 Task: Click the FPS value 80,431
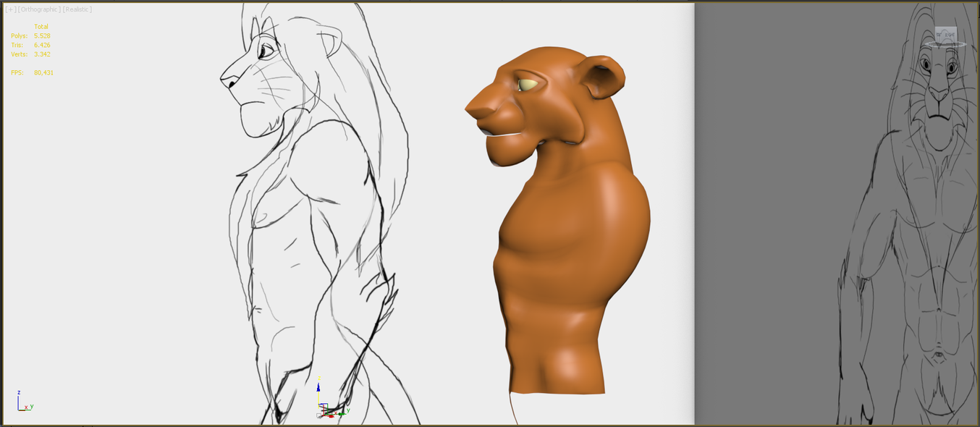pos(43,73)
